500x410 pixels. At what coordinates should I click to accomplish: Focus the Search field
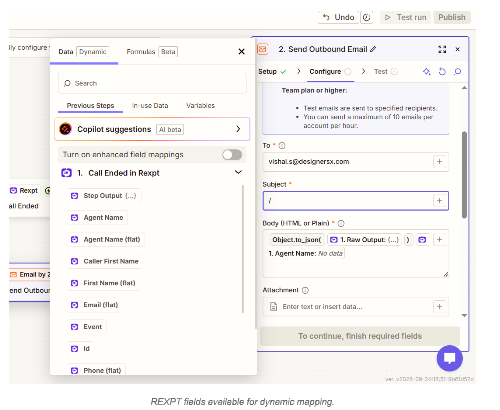pos(152,83)
